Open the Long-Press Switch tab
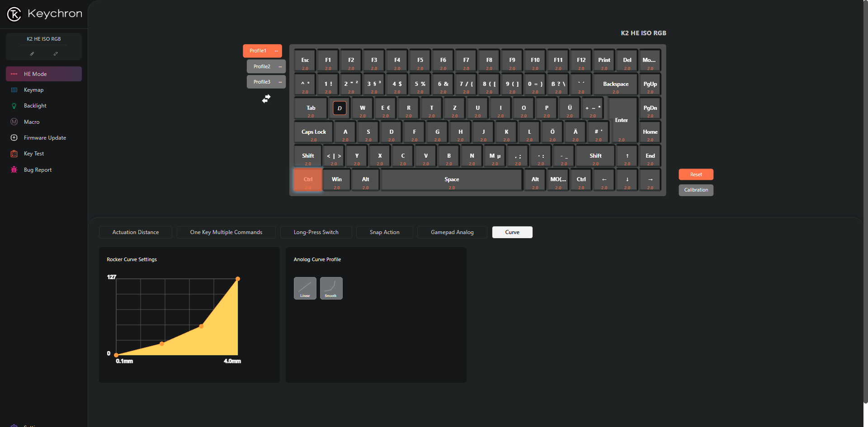 tap(316, 232)
